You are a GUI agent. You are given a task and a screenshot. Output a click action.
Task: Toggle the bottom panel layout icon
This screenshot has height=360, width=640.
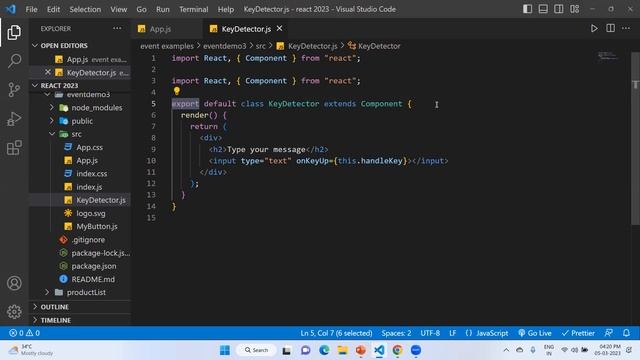click(543, 9)
